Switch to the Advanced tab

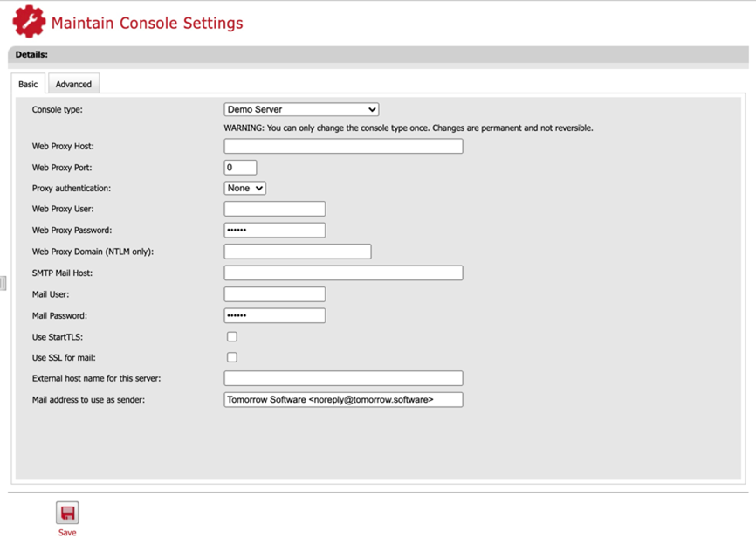[73, 84]
